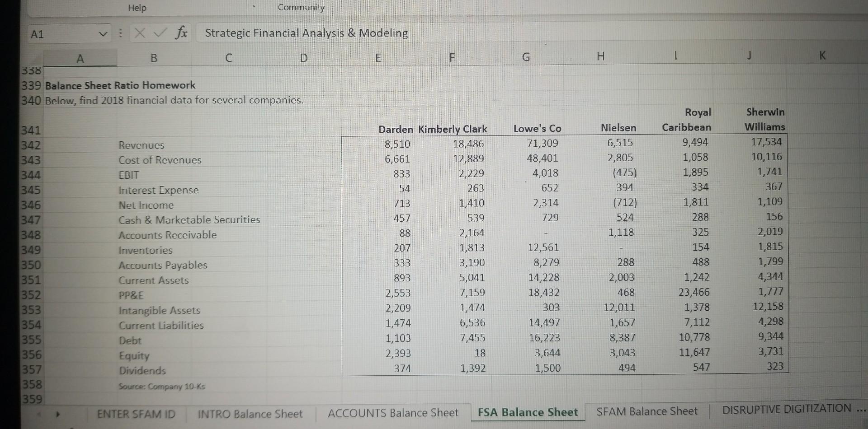Click formula bar text Strategic Financial Analysis & Modeling
868x429 pixels.
(x=307, y=33)
